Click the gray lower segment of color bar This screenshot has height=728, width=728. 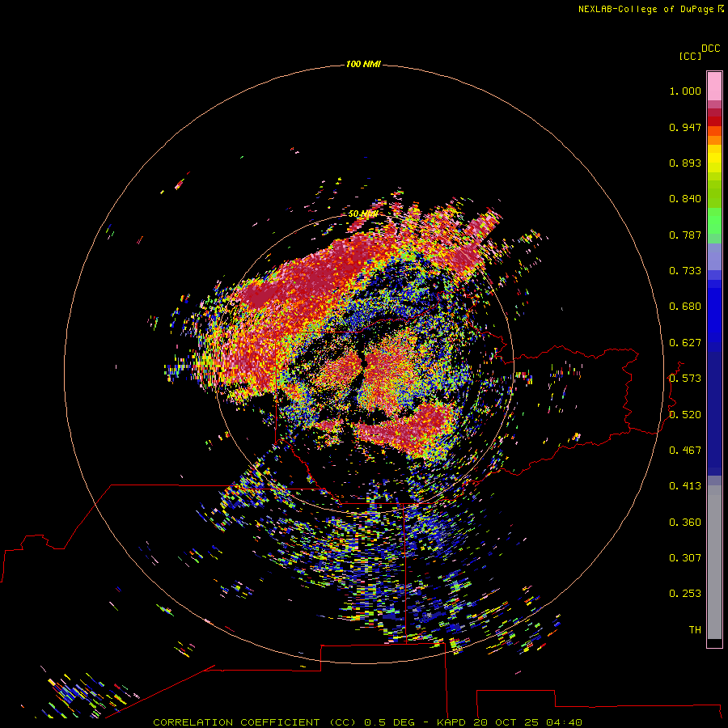[714, 562]
